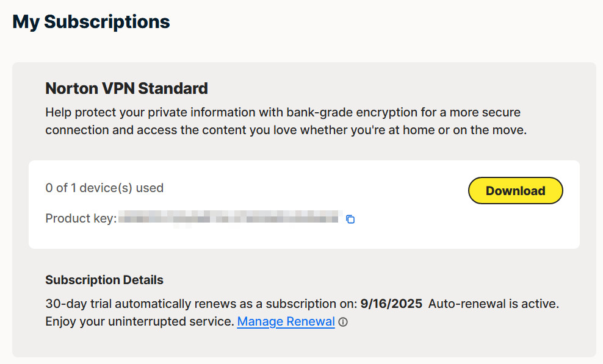Click the "Product key:" label
This screenshot has width=603, height=364.
(x=81, y=218)
